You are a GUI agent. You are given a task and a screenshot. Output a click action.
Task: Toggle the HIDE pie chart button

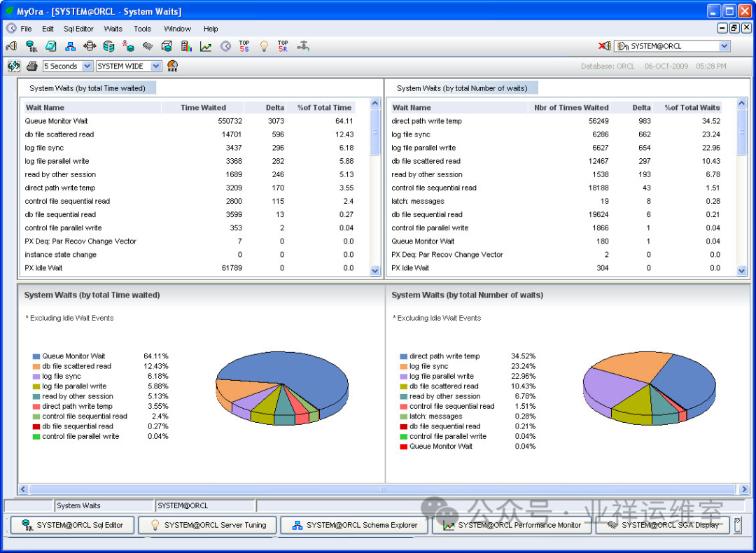pyautogui.click(x=172, y=66)
